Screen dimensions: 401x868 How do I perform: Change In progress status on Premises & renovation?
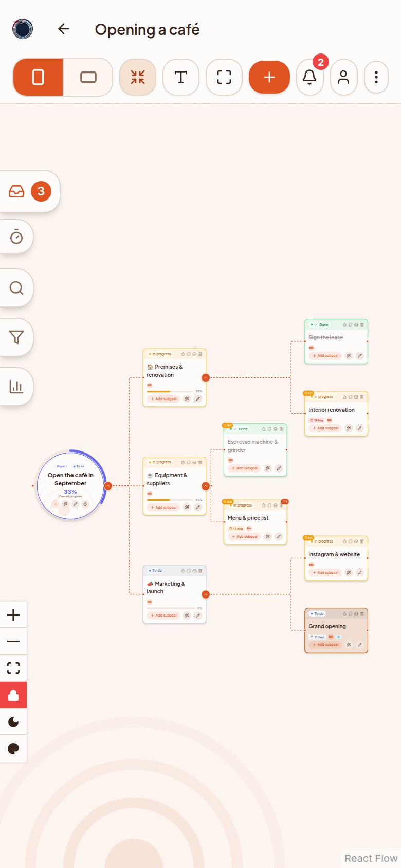tap(160, 354)
